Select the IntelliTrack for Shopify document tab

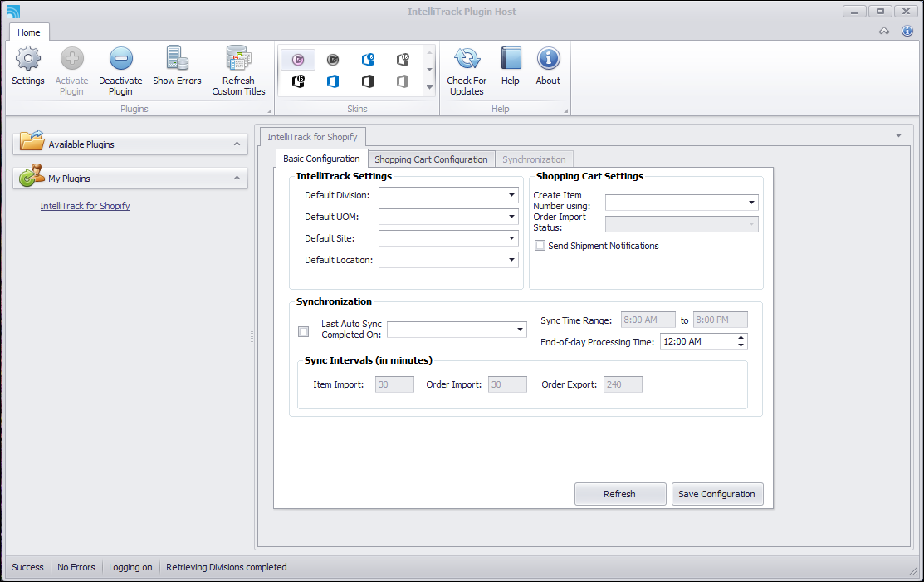(x=312, y=137)
